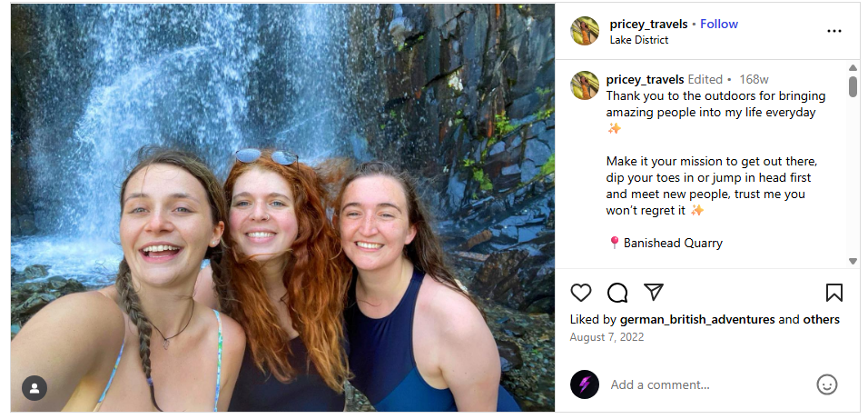The width and height of the screenshot is (868, 419).
Task: Like the post with the heart icon
Action: [x=581, y=293]
